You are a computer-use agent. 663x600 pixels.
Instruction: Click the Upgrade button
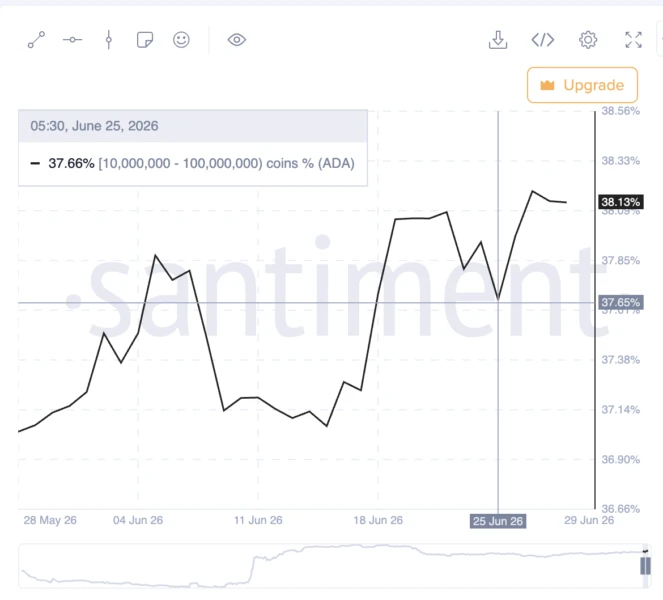point(582,85)
